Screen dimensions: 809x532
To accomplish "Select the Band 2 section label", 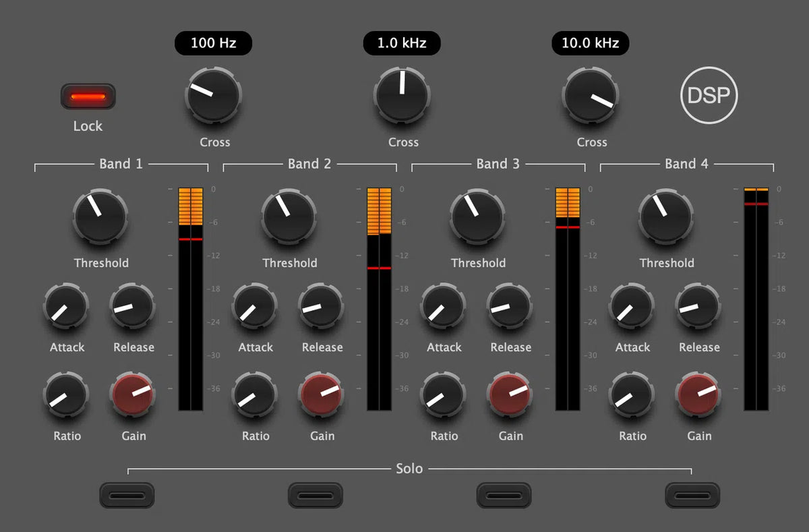I will [309, 163].
